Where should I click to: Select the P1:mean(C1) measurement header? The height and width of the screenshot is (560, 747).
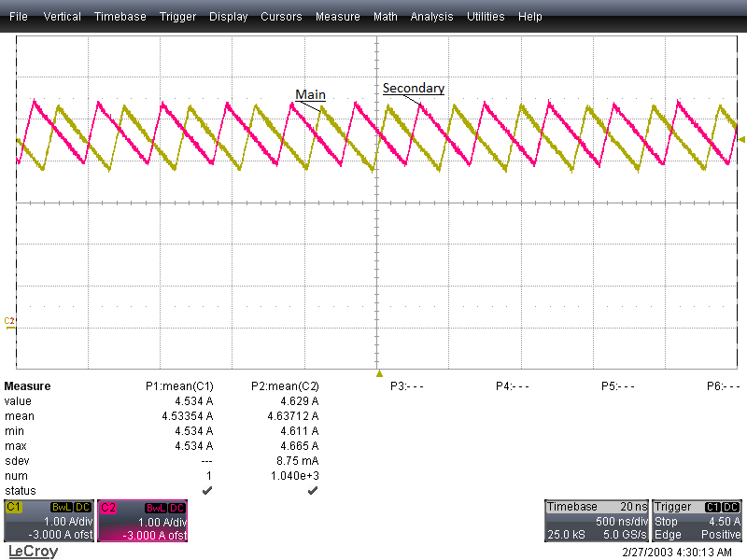coord(179,385)
